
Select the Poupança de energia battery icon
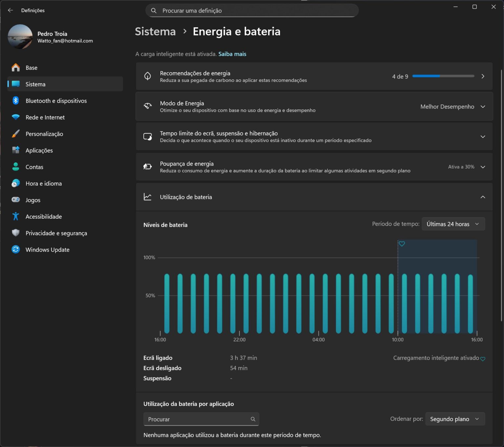pos(148,167)
